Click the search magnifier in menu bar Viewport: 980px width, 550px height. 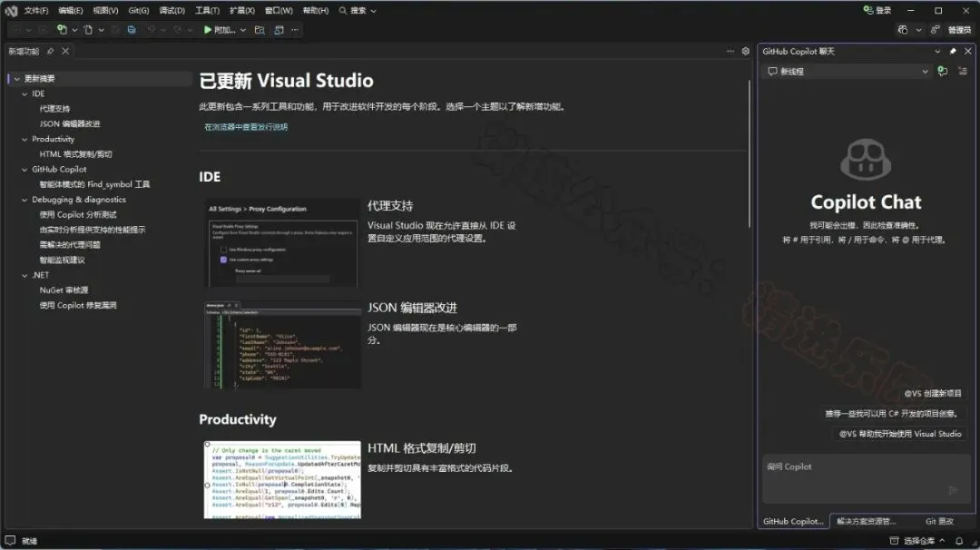click(342, 11)
